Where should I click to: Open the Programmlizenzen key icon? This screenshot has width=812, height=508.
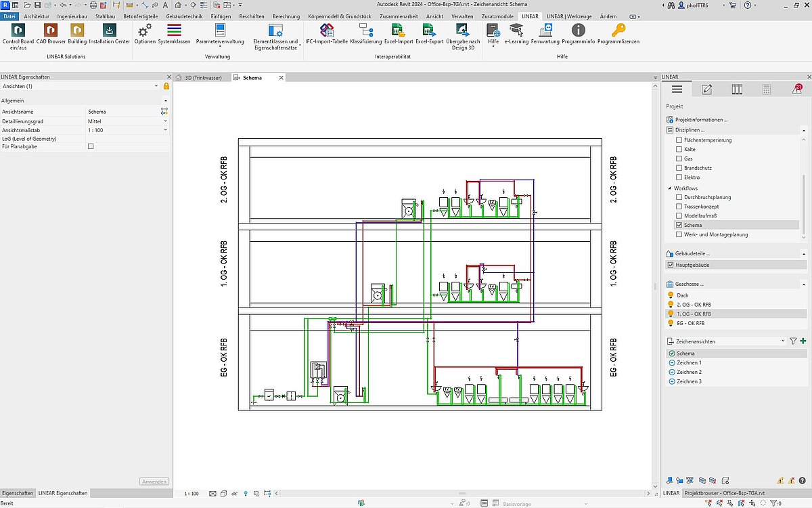click(618, 31)
